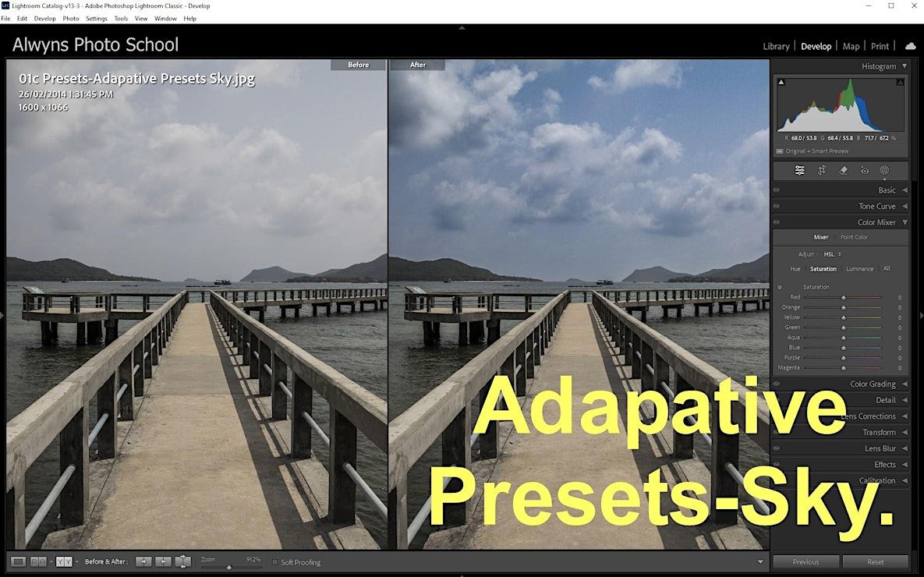Toggle the Tone Curve panel eye switch
Viewport: 924px width, 577px height.
point(777,207)
